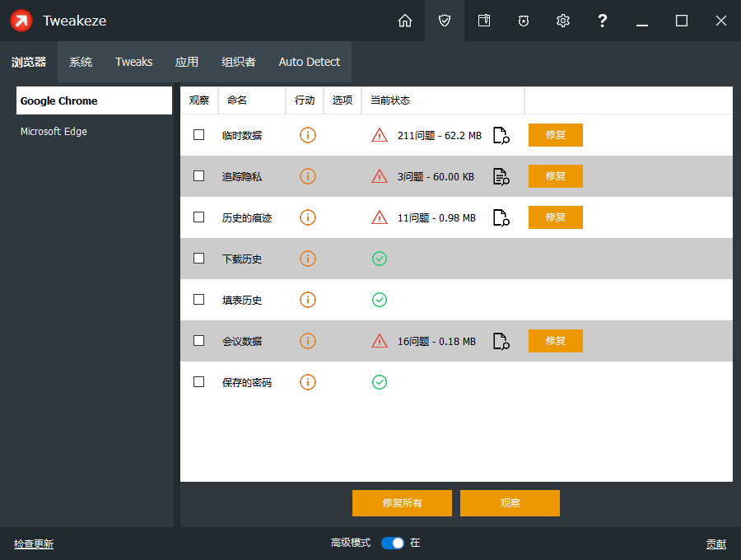Check the 临时数据 checkbox
Image resolution: width=741 pixels, height=560 pixels.
point(199,135)
